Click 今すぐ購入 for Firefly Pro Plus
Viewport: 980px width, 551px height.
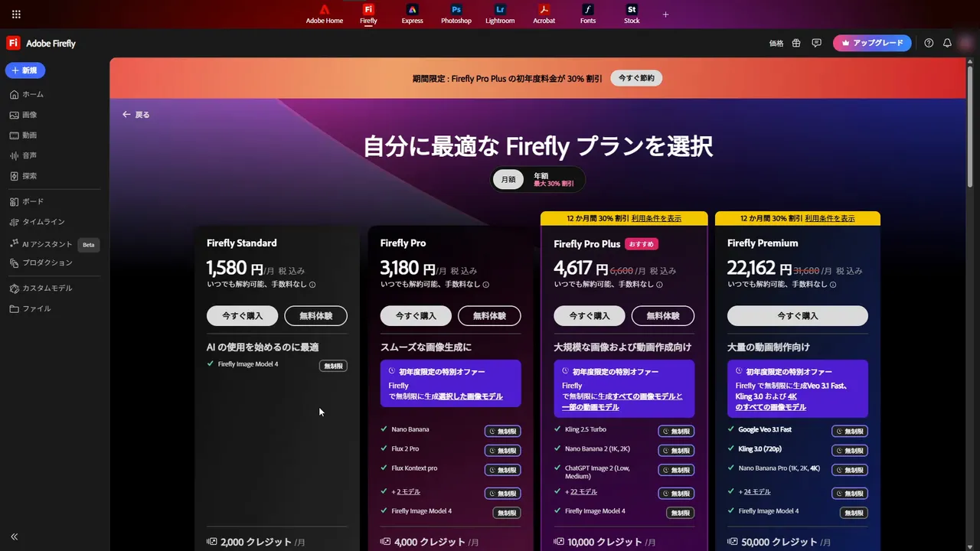click(590, 315)
